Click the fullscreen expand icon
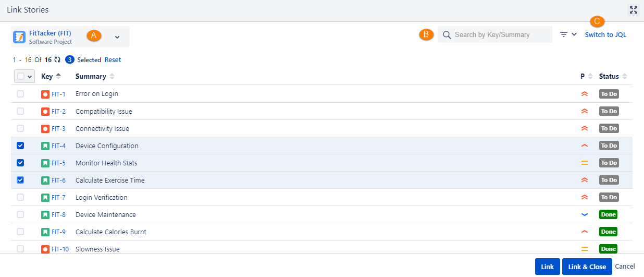 (634, 10)
